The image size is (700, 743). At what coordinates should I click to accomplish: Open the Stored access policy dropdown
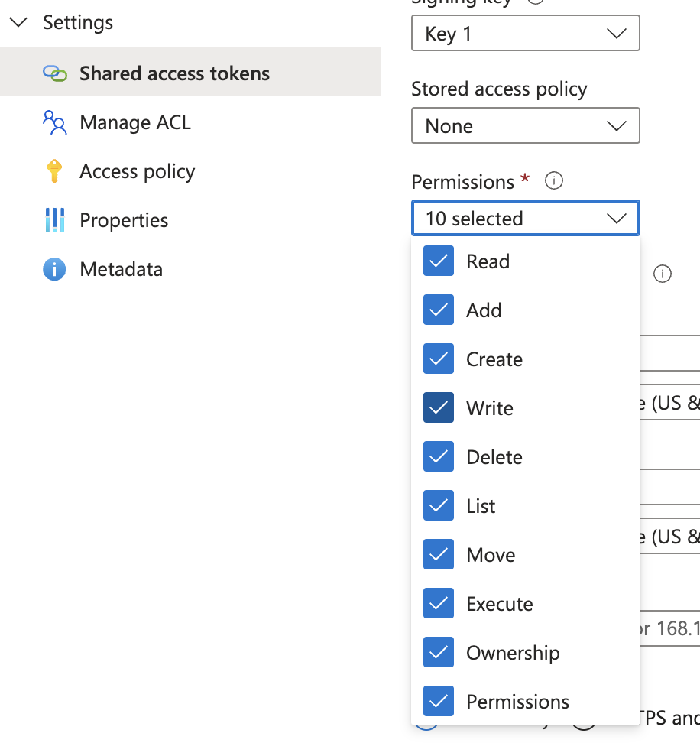[525, 125]
